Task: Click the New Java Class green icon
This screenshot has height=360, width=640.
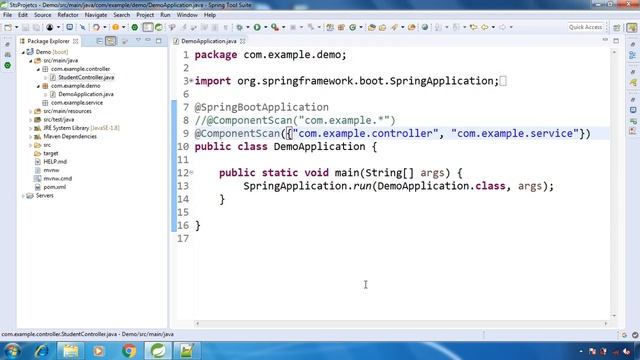Action: 353,27
